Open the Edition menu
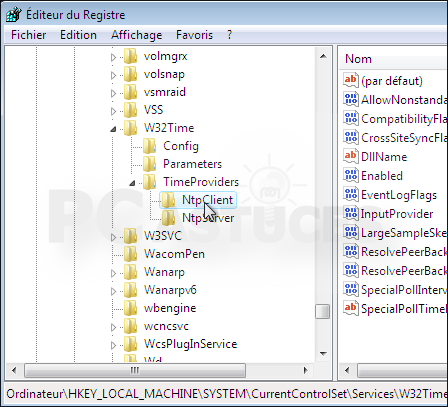The height and width of the screenshot is (407, 448). 78,35
